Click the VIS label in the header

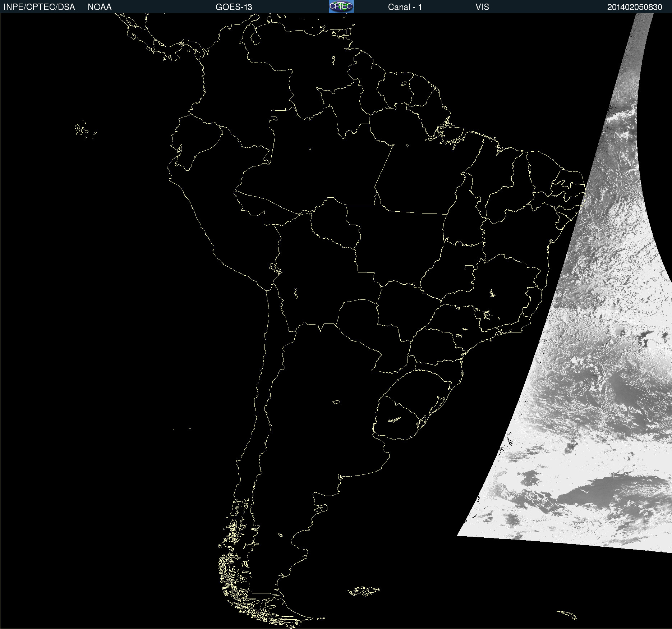(482, 7)
